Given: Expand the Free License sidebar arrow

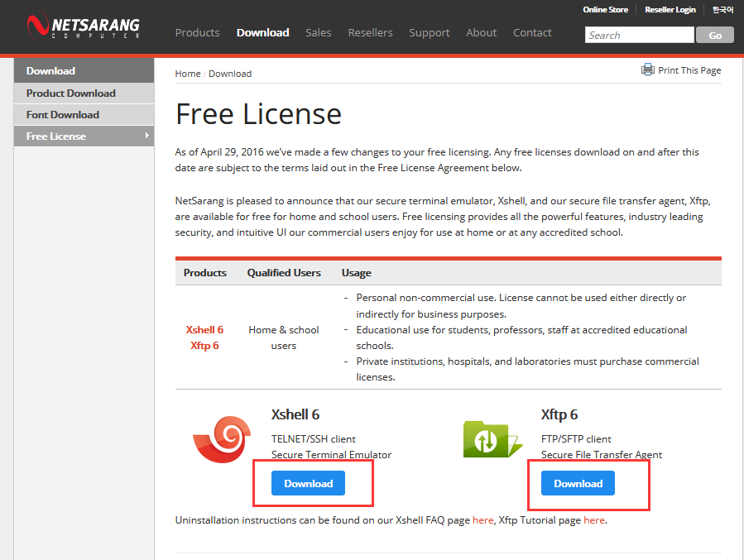Looking at the screenshot, I should tap(147, 136).
